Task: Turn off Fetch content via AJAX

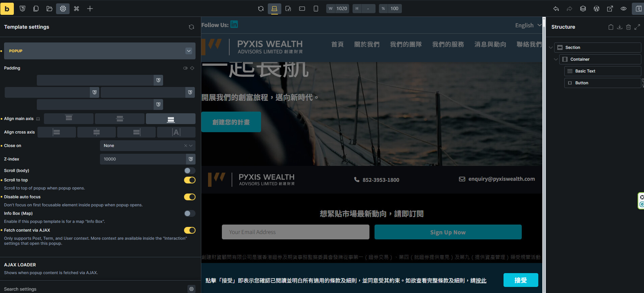Action: tap(189, 230)
